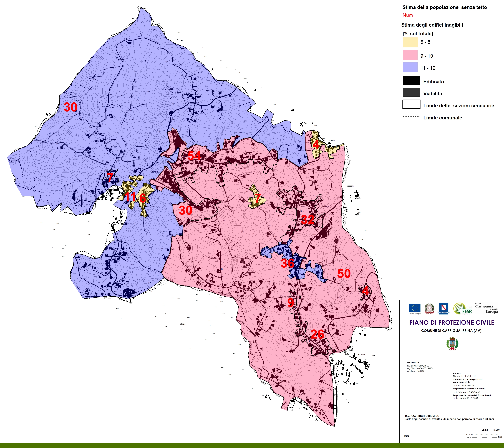The height and width of the screenshot is (448, 504).
Task: Click the blue 11 - 12 legend swatch
Action: (410, 67)
